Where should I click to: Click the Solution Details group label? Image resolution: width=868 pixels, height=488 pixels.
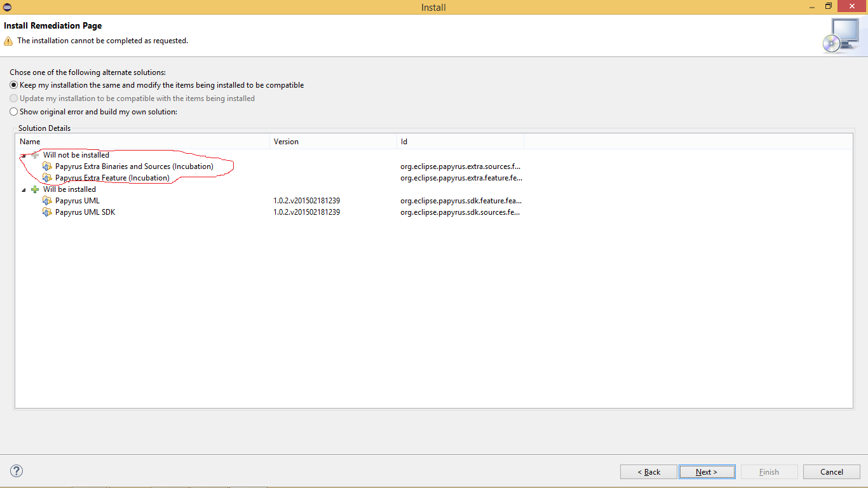(x=44, y=128)
